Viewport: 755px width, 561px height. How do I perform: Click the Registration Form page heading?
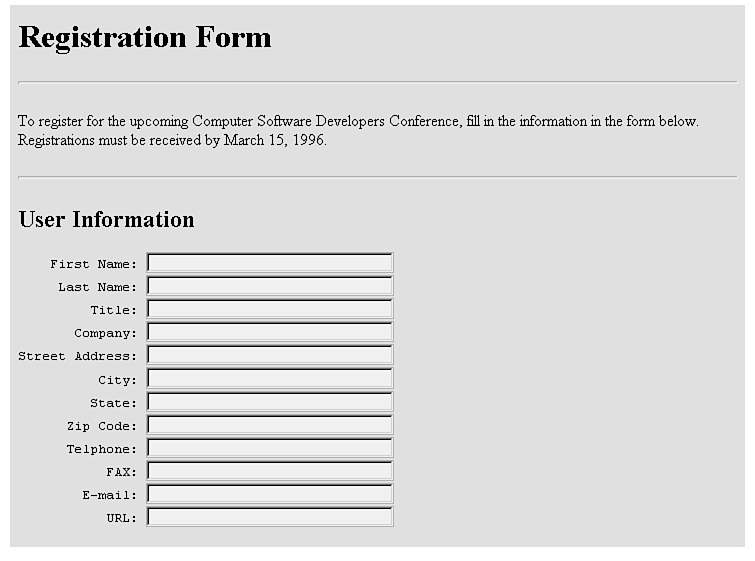click(145, 38)
